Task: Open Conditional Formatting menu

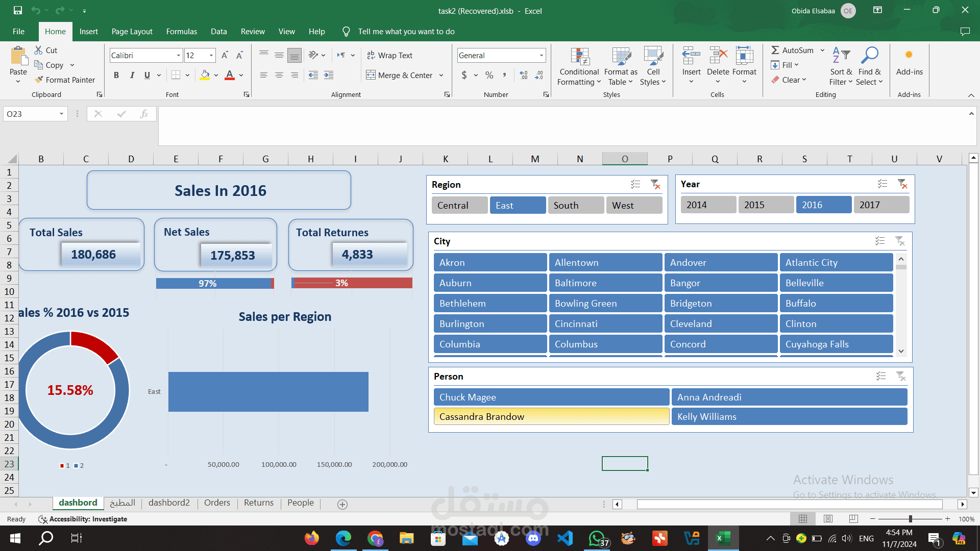Action: tap(579, 67)
